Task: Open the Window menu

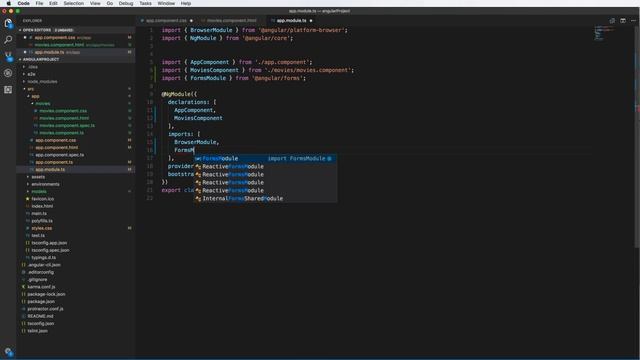Action: pos(166,3)
